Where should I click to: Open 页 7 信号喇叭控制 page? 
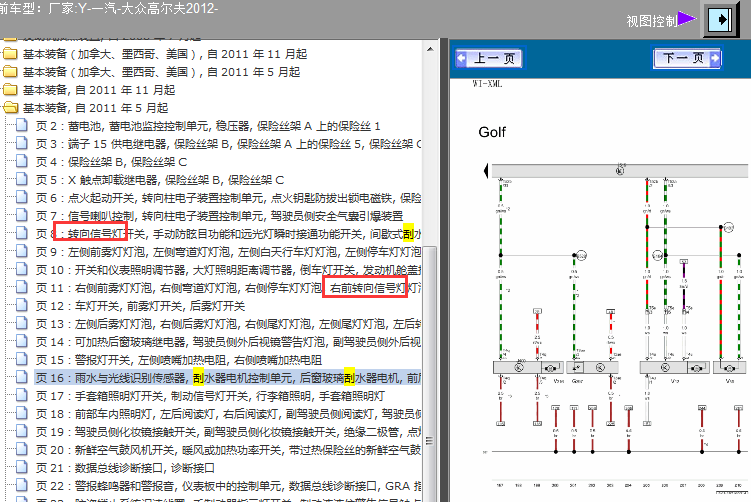219,216
